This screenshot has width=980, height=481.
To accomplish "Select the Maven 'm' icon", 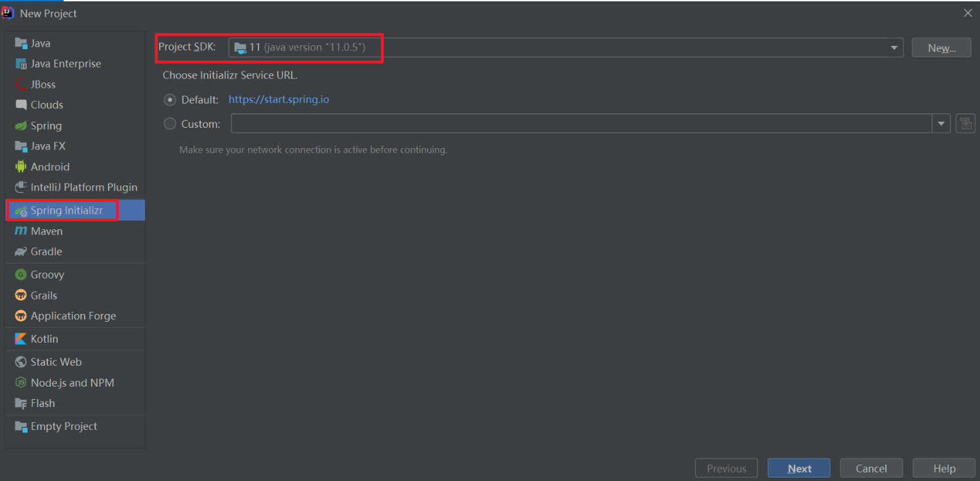I will [21, 231].
